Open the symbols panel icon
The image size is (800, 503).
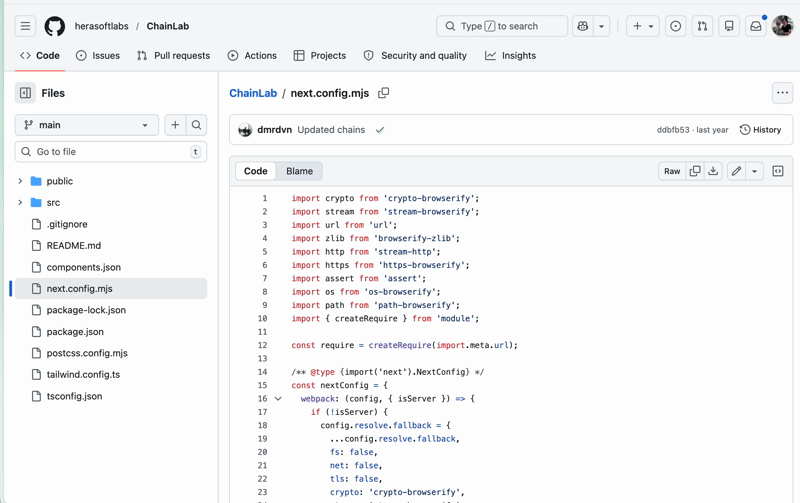(x=778, y=171)
